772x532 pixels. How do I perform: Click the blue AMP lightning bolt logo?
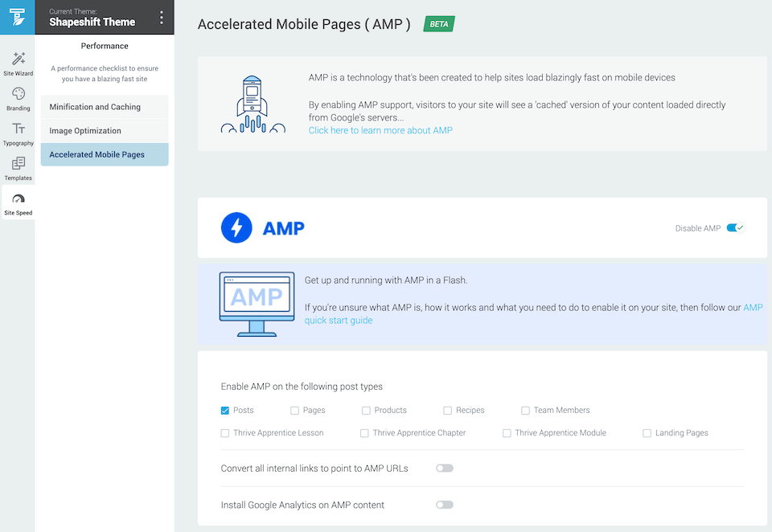[x=236, y=228]
